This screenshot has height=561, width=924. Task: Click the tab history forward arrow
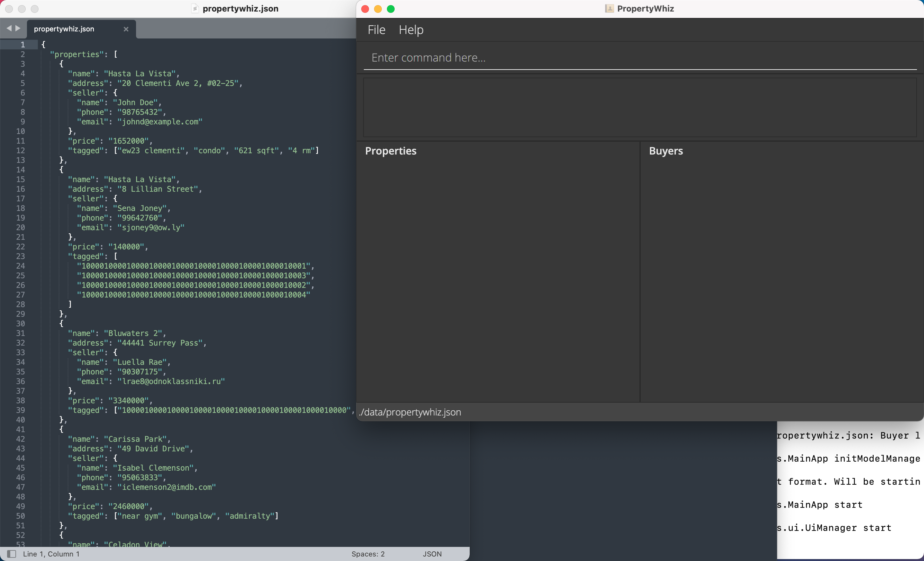(x=18, y=29)
